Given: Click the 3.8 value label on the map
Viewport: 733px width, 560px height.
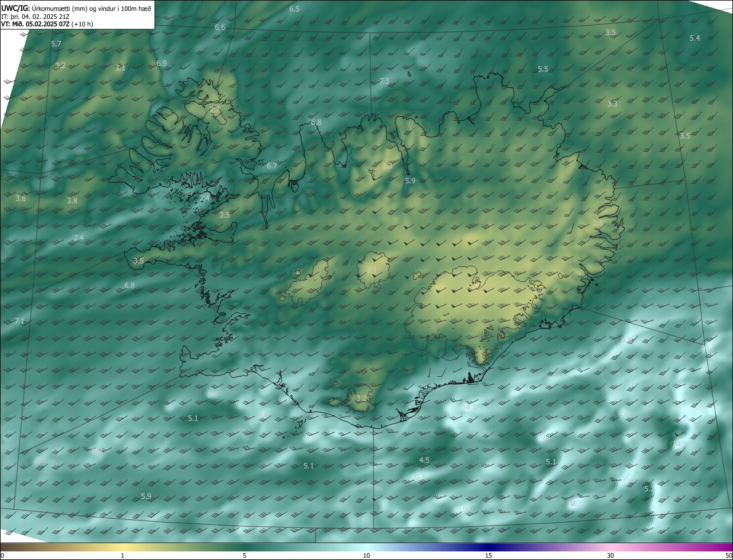Looking at the screenshot, I should click(72, 200).
